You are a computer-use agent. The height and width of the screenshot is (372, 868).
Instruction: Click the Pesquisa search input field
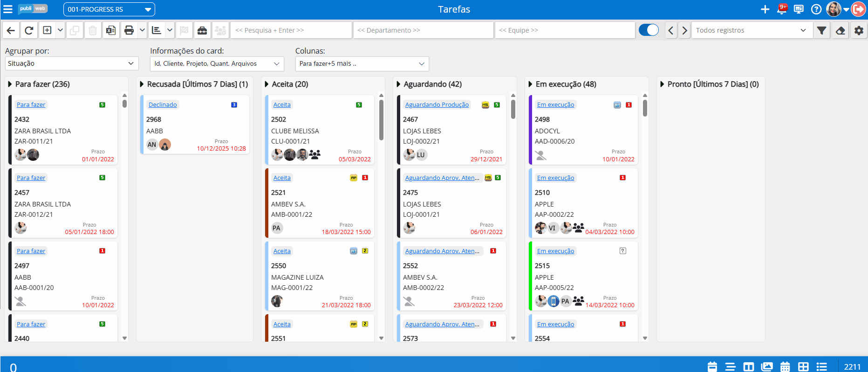click(x=291, y=30)
